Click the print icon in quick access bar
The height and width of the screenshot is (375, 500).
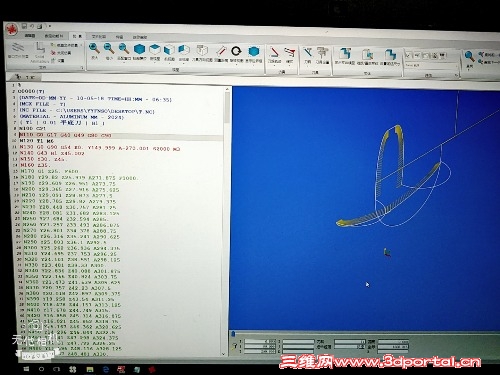(39, 26)
